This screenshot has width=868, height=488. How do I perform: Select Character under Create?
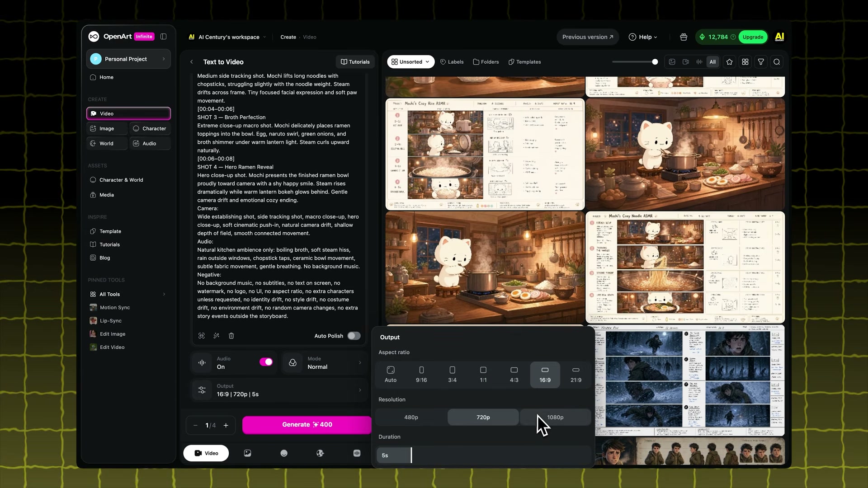(150, 128)
